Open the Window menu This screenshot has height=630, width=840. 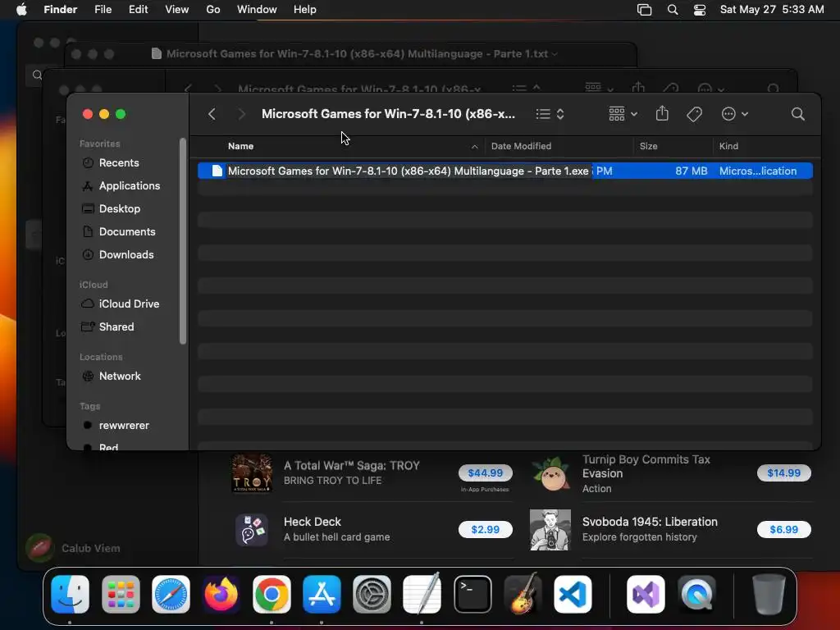(257, 10)
